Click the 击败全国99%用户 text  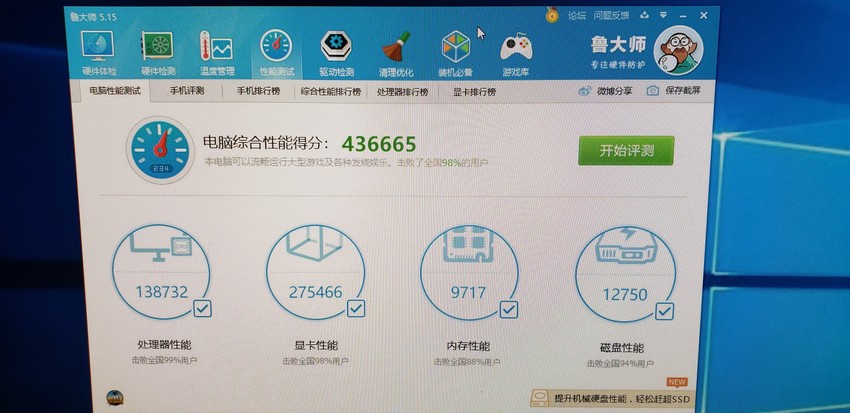coord(164,360)
